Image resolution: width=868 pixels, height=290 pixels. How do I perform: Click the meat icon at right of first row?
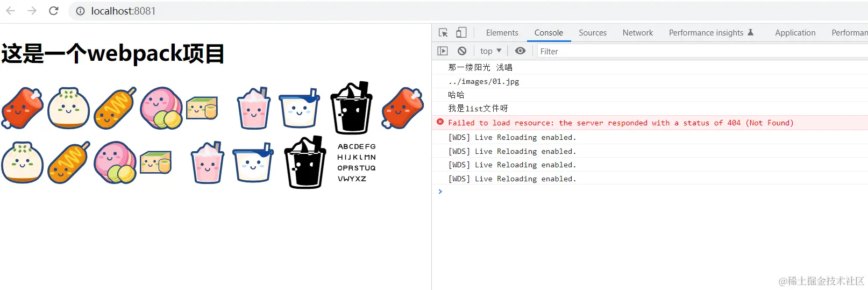coord(403,108)
